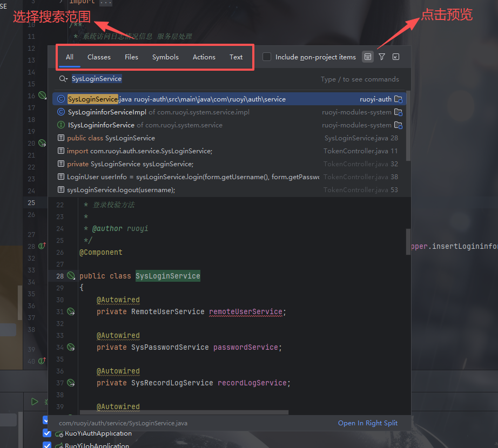
Task: Click class icon of SysLoginService.java result
Action: click(61, 99)
